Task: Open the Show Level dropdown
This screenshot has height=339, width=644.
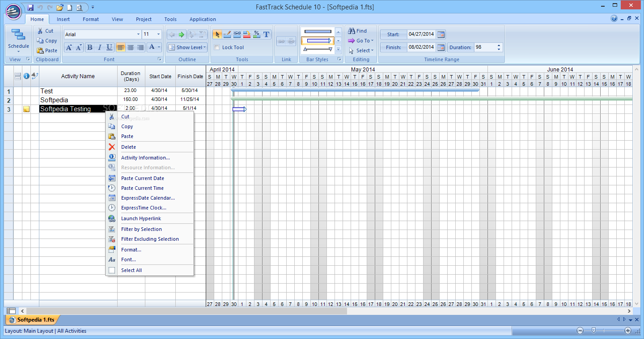Action: 187,47
